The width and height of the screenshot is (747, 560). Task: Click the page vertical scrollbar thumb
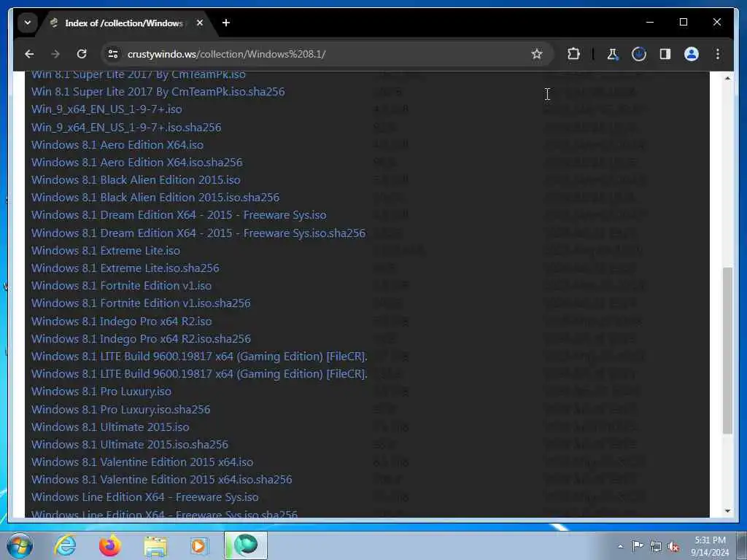coord(727,351)
